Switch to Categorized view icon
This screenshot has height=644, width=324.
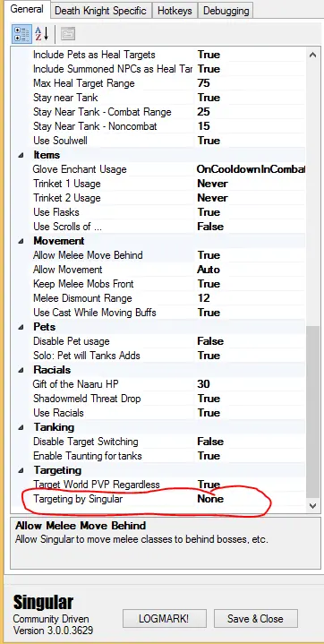pyautogui.click(x=21, y=34)
